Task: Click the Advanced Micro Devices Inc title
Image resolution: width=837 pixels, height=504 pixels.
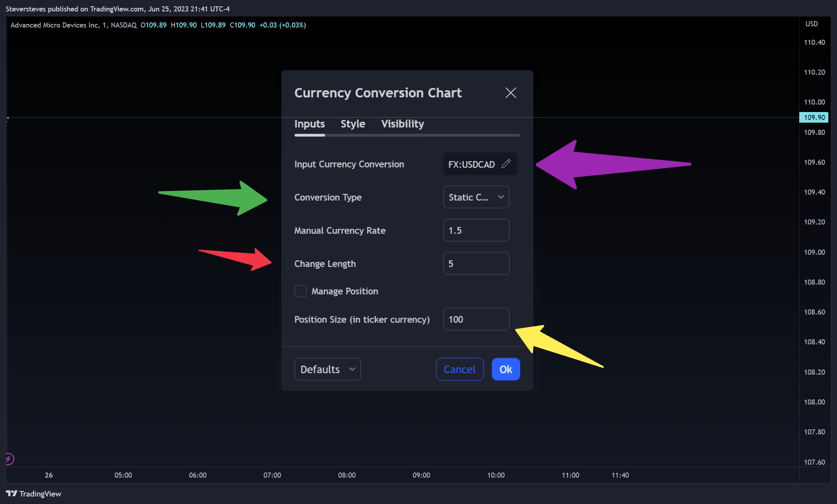Action: [x=55, y=25]
